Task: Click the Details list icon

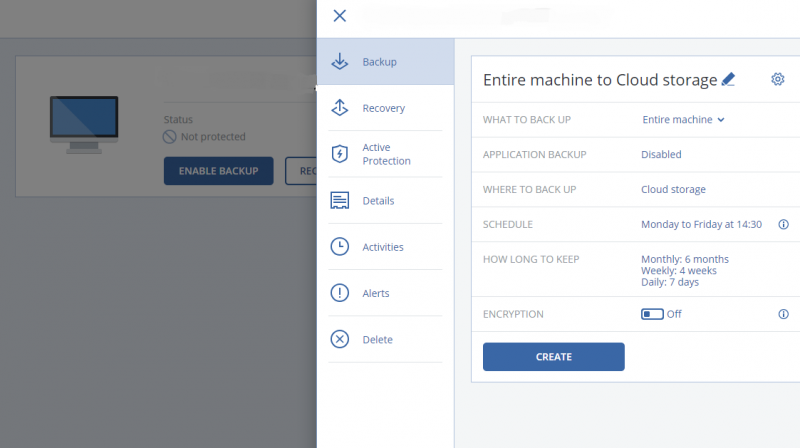Action: tap(340, 201)
